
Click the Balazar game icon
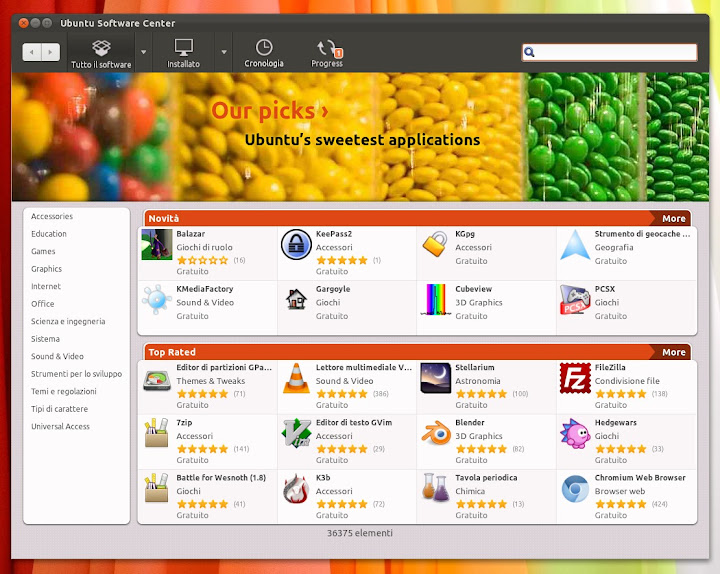(157, 244)
